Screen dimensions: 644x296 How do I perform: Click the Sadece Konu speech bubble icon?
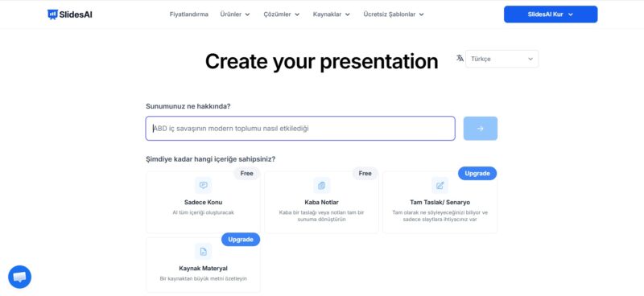(204, 186)
